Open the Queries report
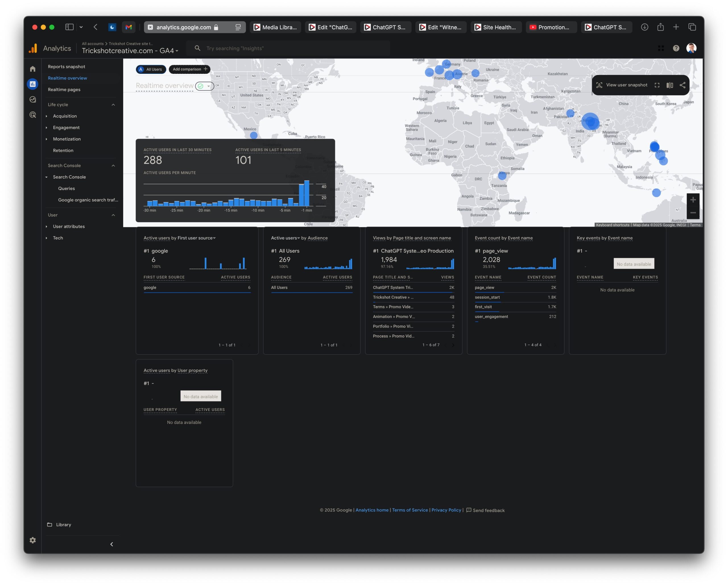Screen dimensions: 728x585 click(67, 188)
